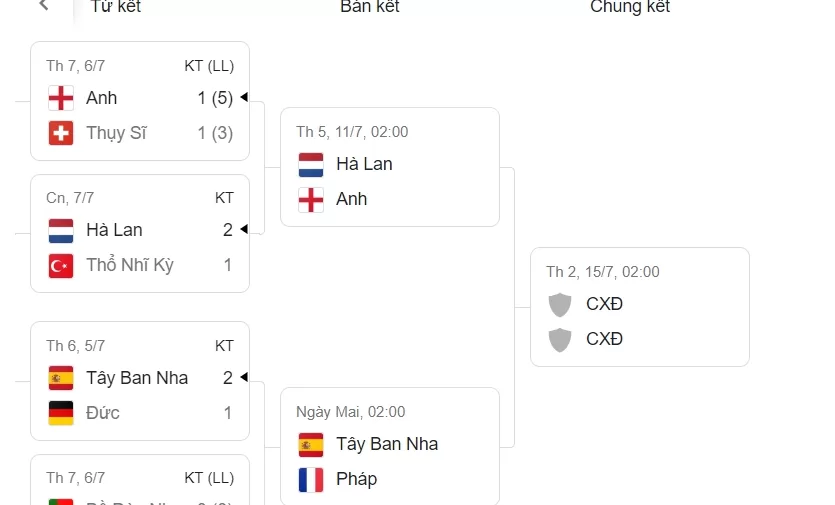The height and width of the screenshot is (505, 835).
Task: Click Đức team name in quarterfinal
Action: (103, 413)
